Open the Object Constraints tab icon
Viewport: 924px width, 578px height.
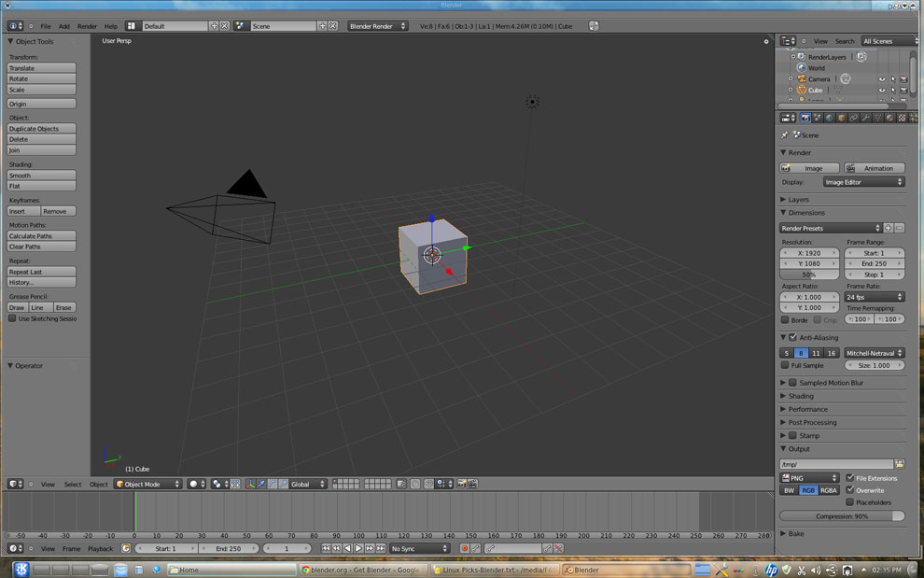coord(854,118)
